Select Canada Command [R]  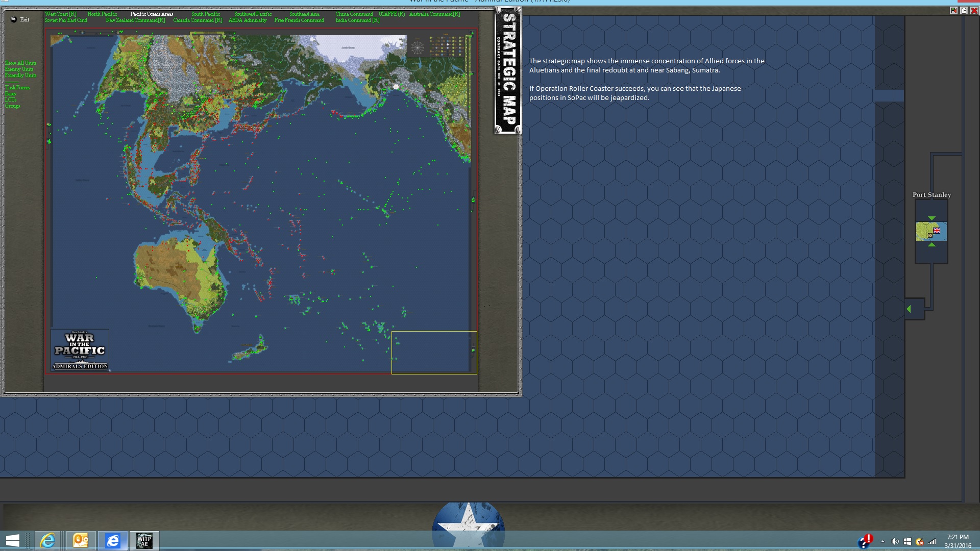(x=198, y=20)
